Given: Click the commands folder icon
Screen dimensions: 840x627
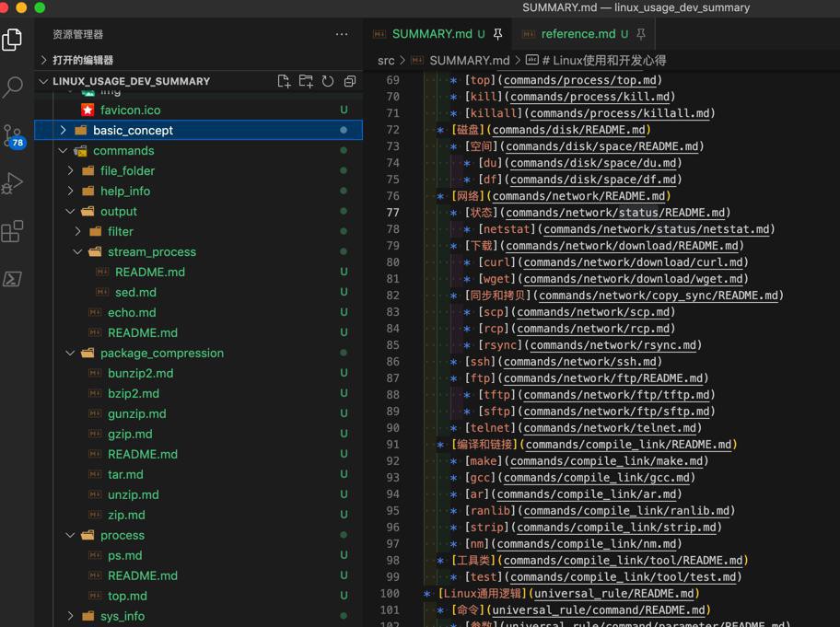Looking at the screenshot, I should coord(80,151).
